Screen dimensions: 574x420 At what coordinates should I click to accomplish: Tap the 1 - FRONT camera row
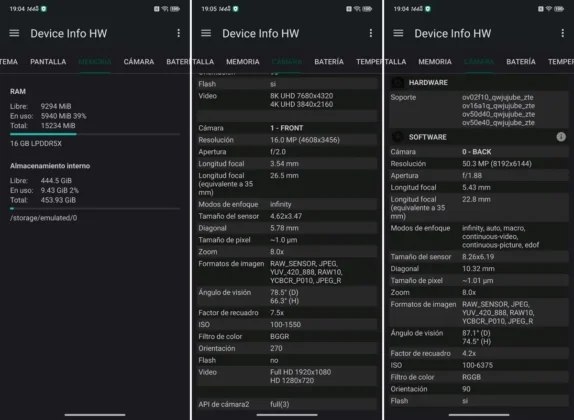coord(287,128)
